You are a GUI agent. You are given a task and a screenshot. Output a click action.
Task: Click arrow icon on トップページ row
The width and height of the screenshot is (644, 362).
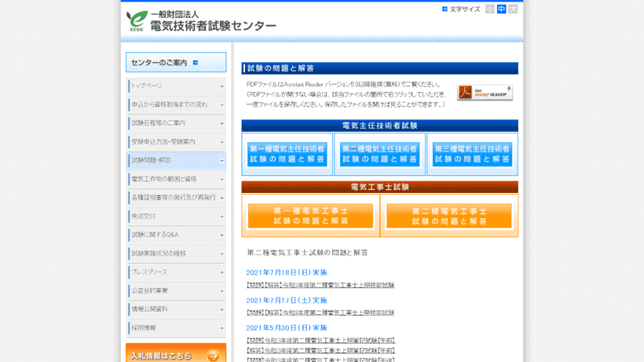coord(221,86)
